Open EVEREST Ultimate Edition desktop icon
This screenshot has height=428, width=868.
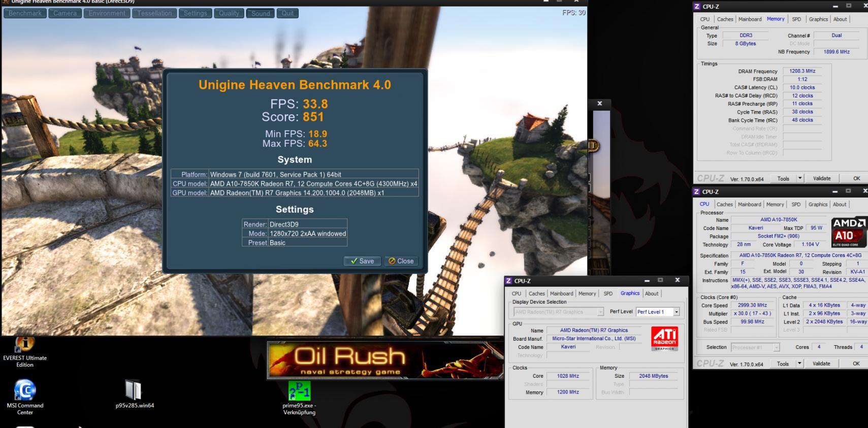(24, 351)
